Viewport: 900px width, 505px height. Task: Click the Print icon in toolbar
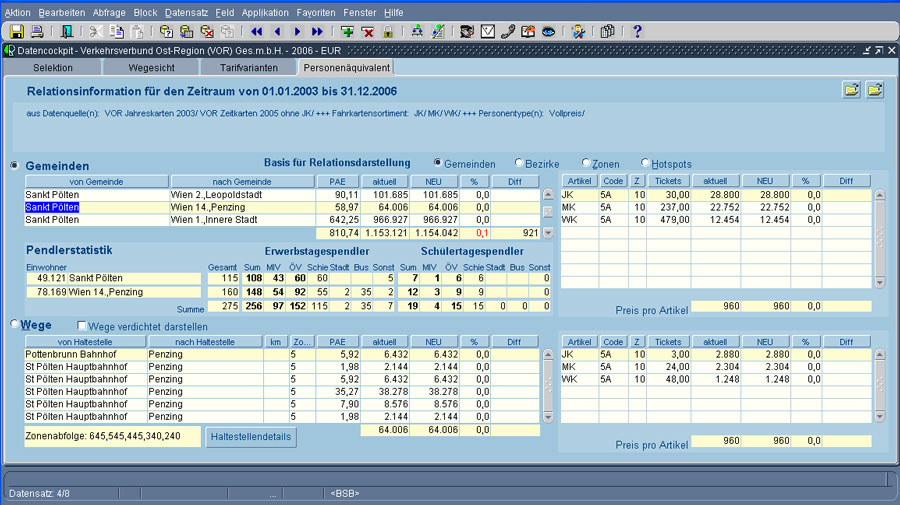(x=37, y=32)
